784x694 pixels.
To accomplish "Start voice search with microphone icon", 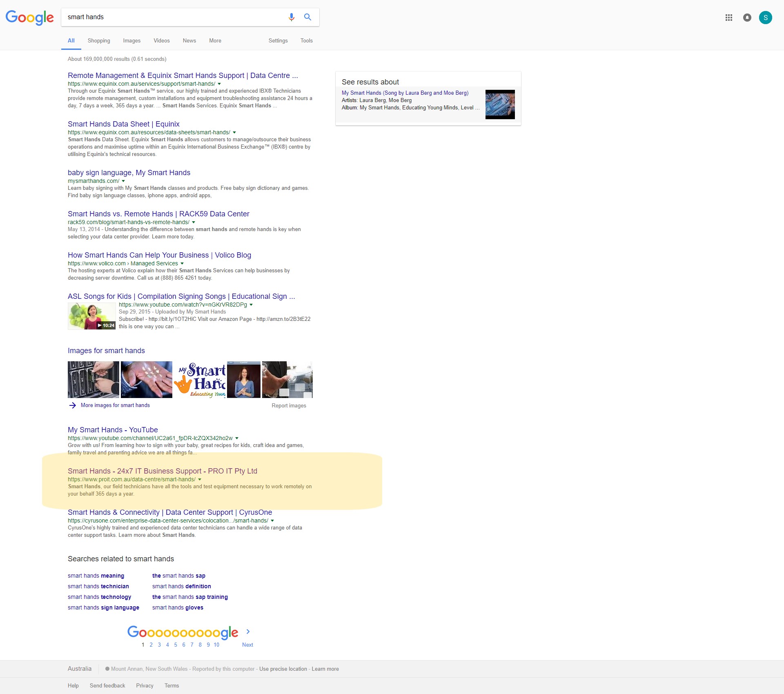I will (x=291, y=17).
